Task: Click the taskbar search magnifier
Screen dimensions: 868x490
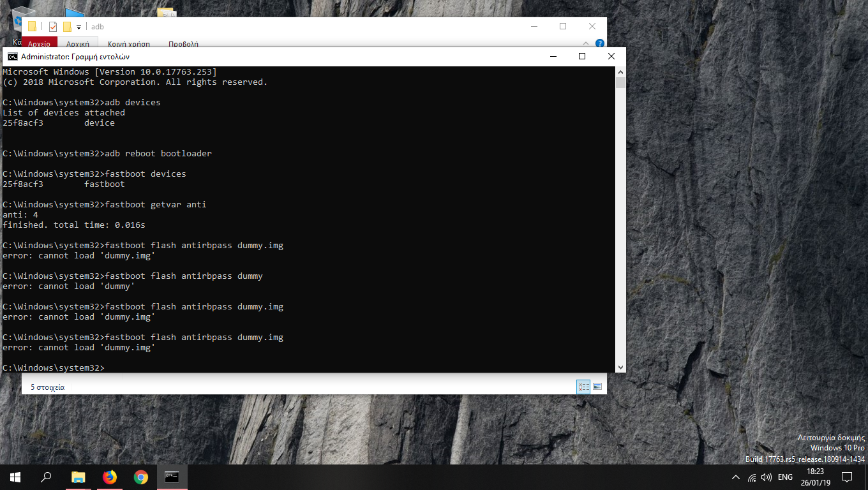Action: [x=47, y=477]
